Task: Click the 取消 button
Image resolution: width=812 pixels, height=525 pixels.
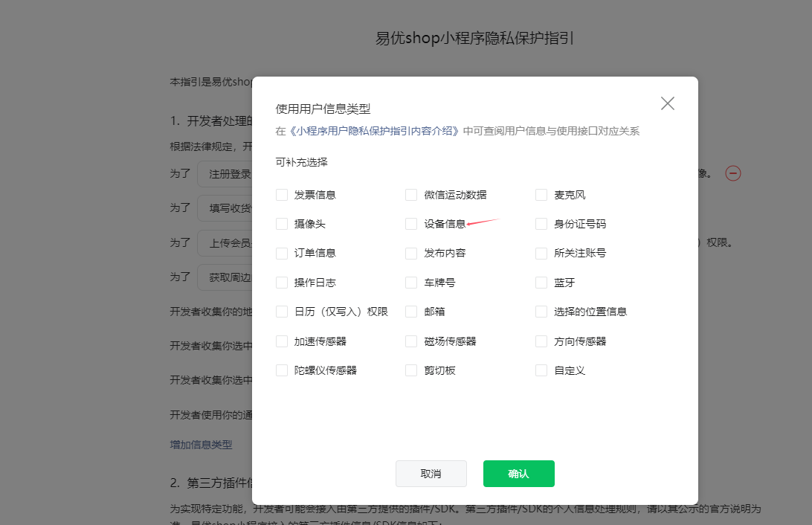Action: point(431,473)
